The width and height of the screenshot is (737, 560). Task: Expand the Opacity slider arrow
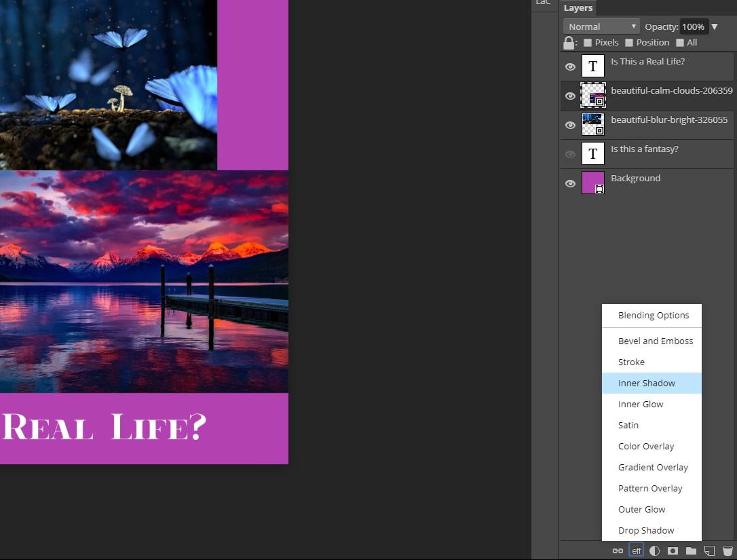(715, 26)
